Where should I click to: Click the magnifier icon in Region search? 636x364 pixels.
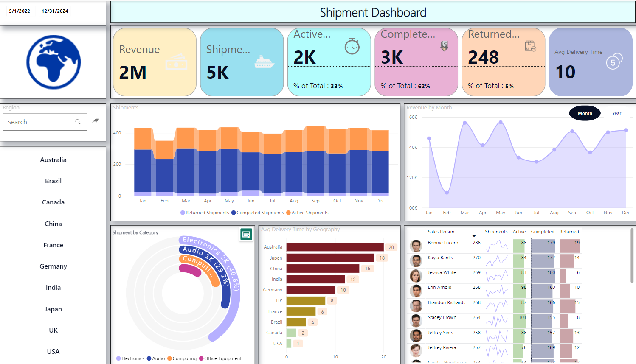tap(78, 122)
